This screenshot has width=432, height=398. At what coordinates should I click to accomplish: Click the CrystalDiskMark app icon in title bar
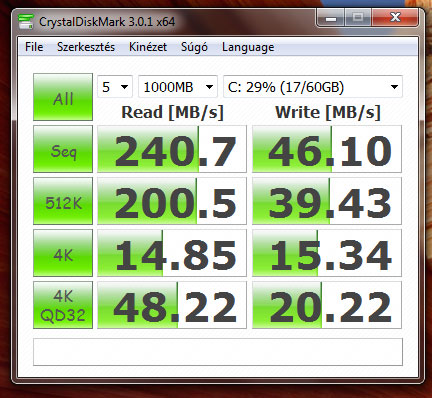pyautogui.click(x=26, y=21)
